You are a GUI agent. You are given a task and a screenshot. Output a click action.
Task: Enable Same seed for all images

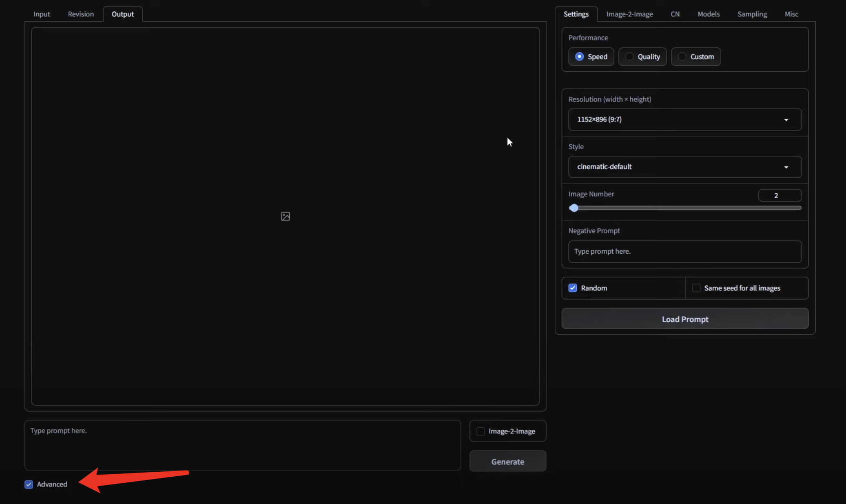(x=696, y=288)
